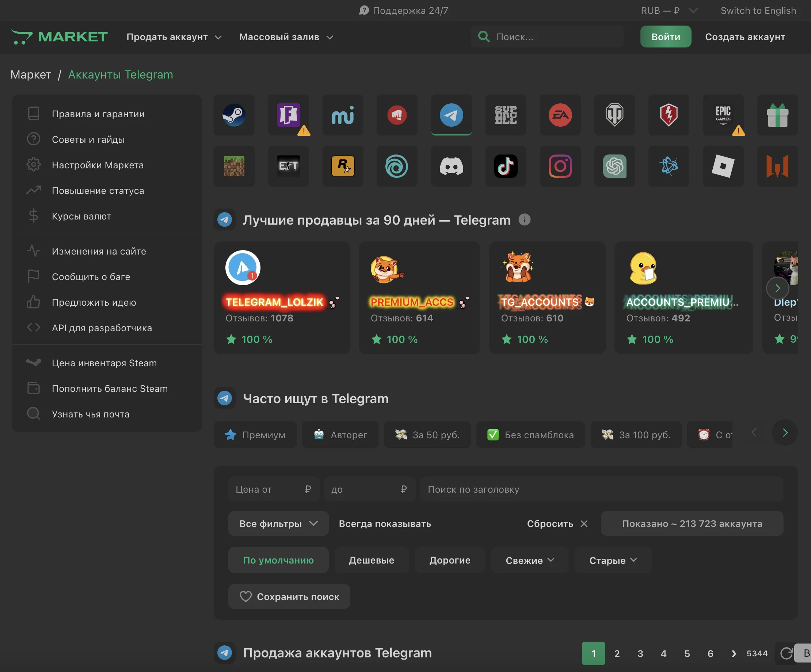Open Курсы валют in sidebar
This screenshot has width=811, height=672.
pos(107,216)
